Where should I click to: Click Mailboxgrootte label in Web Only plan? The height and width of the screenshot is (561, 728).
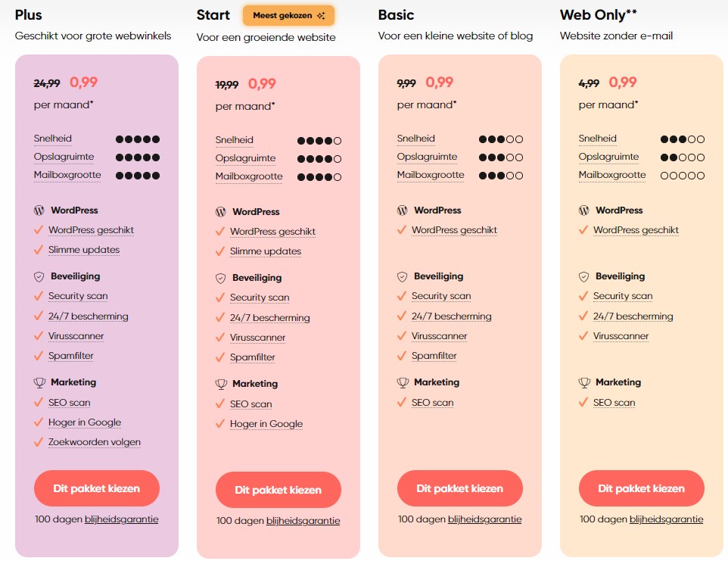pos(612,175)
